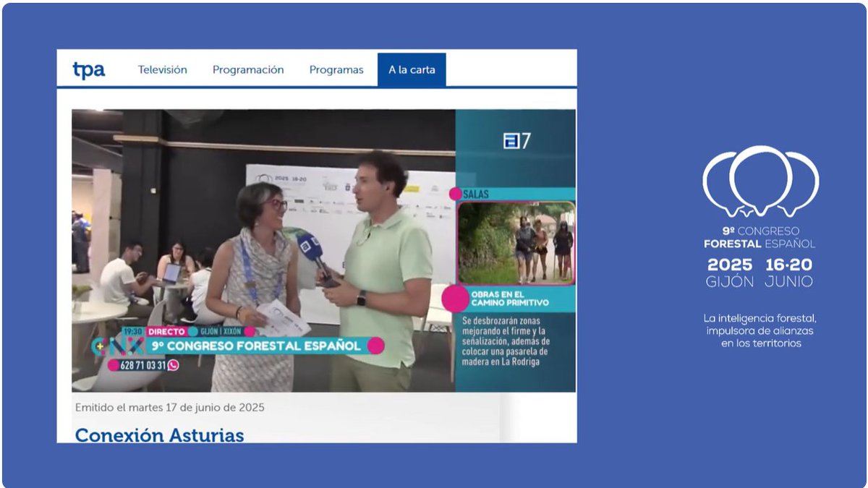Open the Programación menu item

(248, 70)
